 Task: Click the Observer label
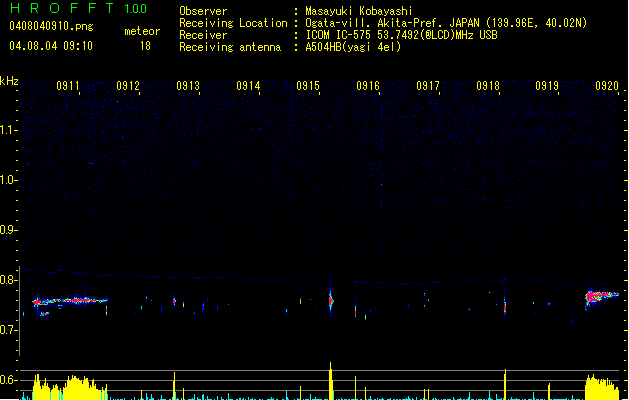(203, 11)
